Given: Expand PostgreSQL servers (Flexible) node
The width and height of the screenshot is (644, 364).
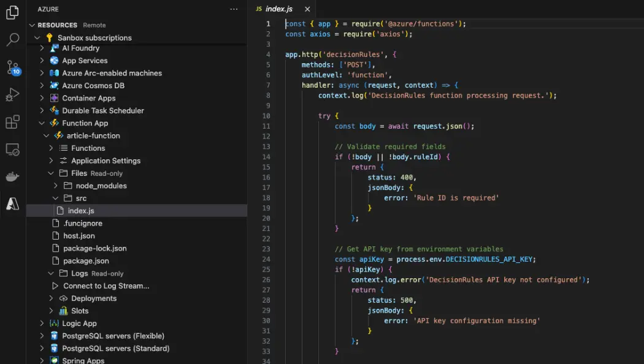Looking at the screenshot, I should (x=42, y=336).
